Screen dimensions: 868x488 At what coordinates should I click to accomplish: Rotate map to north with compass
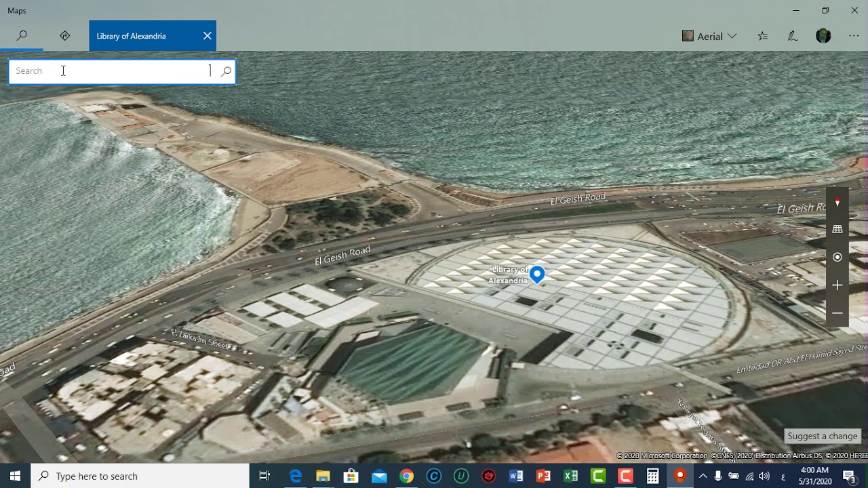(837, 202)
